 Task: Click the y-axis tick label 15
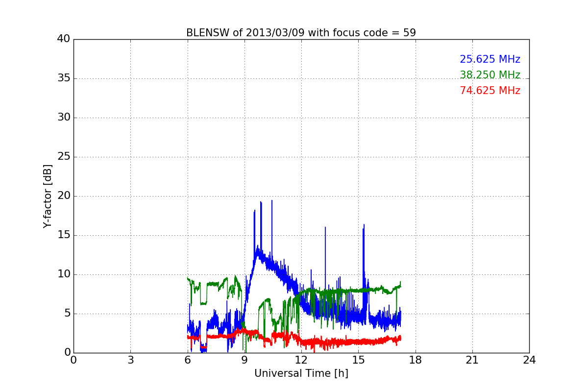coord(64,235)
